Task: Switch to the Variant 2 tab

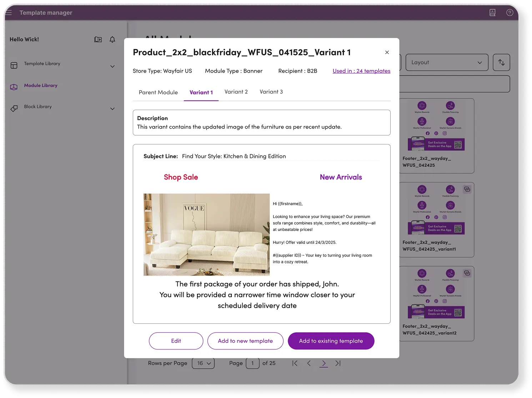Action: coord(236,92)
